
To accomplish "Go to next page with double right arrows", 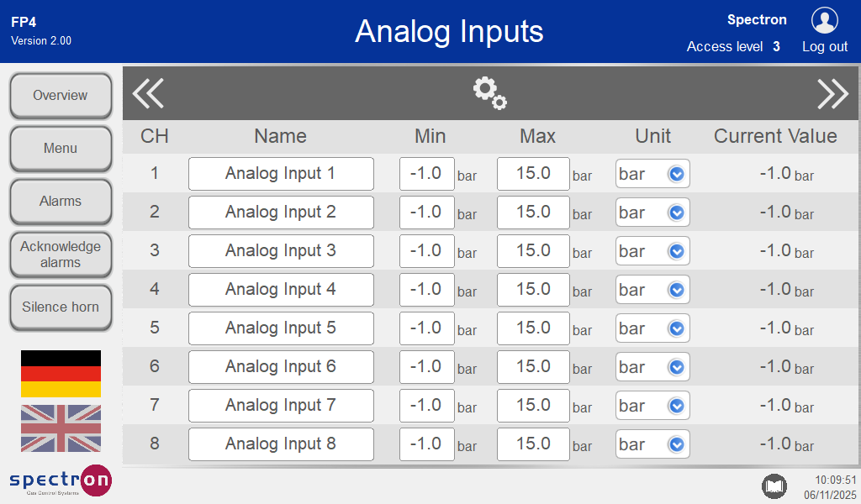I will 832,94.
